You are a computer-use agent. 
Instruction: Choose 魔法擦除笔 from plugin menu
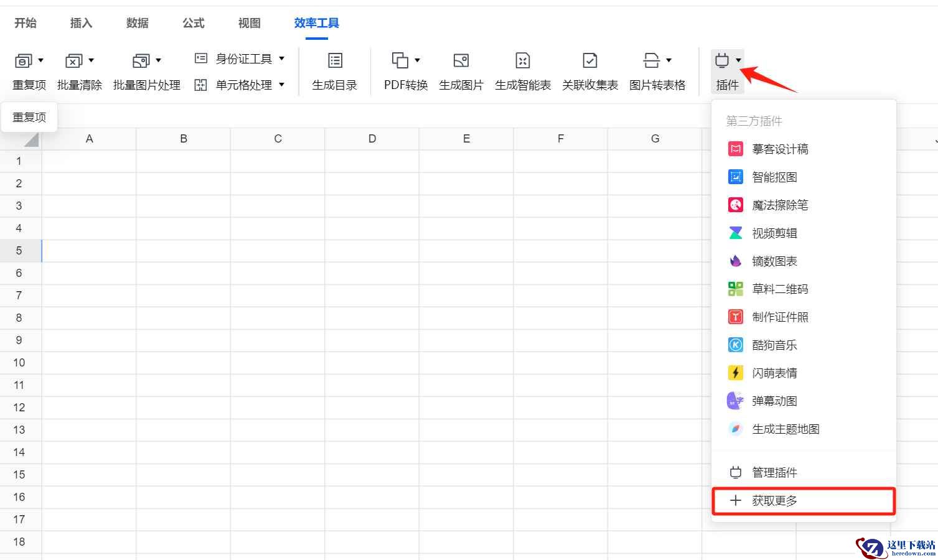(x=779, y=205)
